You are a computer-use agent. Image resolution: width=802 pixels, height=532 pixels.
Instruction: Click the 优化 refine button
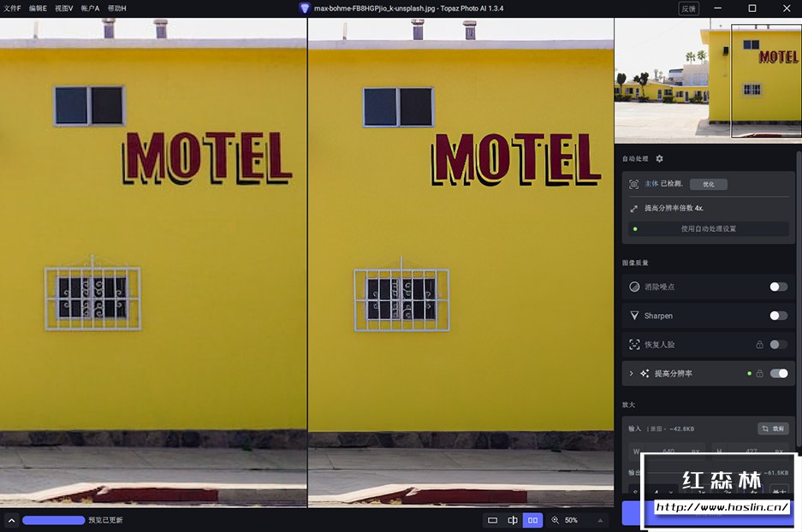(x=709, y=184)
